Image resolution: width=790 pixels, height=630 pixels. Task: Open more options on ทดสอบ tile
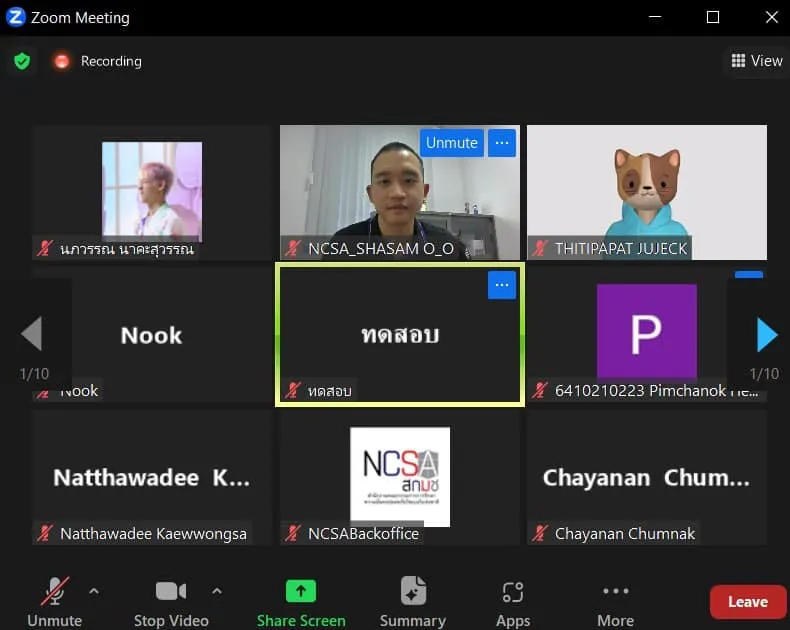(x=502, y=285)
